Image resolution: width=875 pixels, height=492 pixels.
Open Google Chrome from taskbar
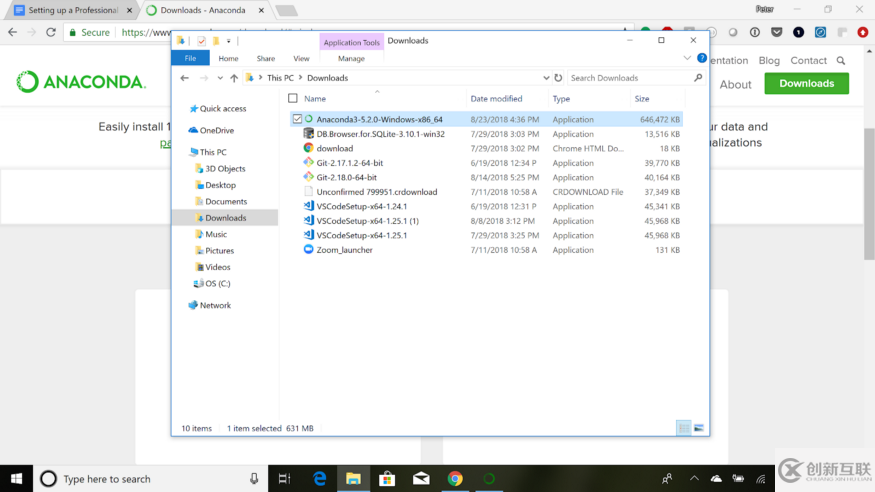(x=455, y=479)
